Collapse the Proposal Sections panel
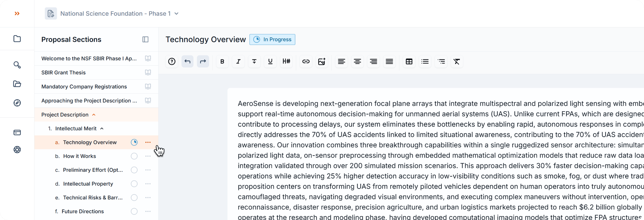 [x=145, y=39]
